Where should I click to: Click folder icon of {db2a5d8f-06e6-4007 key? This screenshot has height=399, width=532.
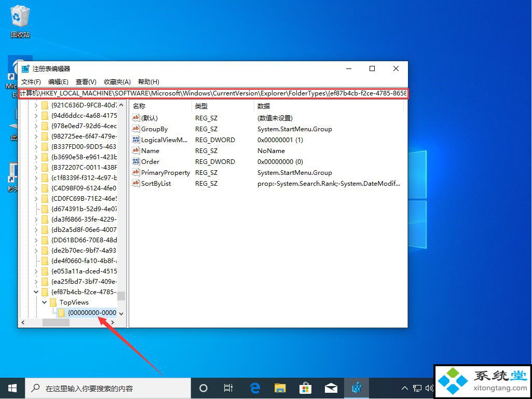point(45,229)
